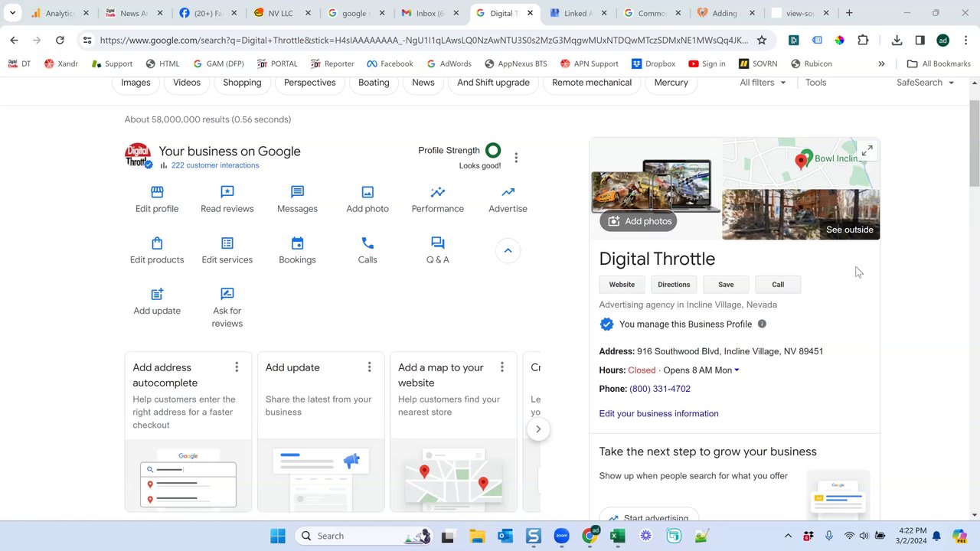Open options for Add a map card
Screen dimensions: 980x551
click(502, 367)
